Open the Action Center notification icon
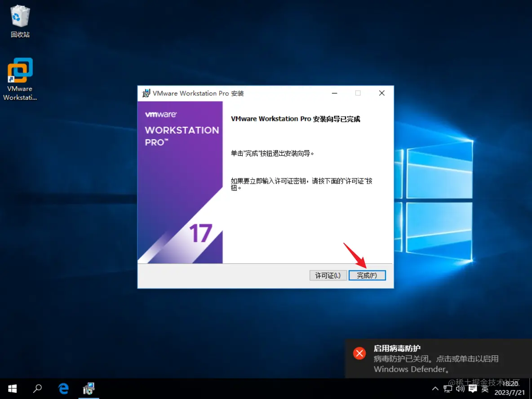The width and height of the screenshot is (532, 399). coord(473,389)
